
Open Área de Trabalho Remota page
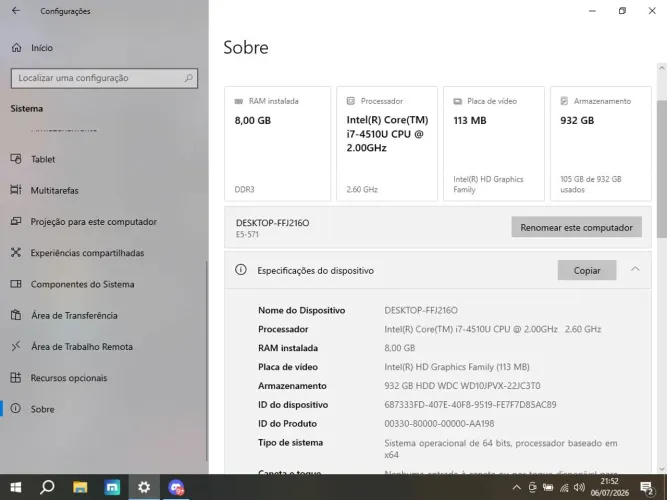coord(104,346)
